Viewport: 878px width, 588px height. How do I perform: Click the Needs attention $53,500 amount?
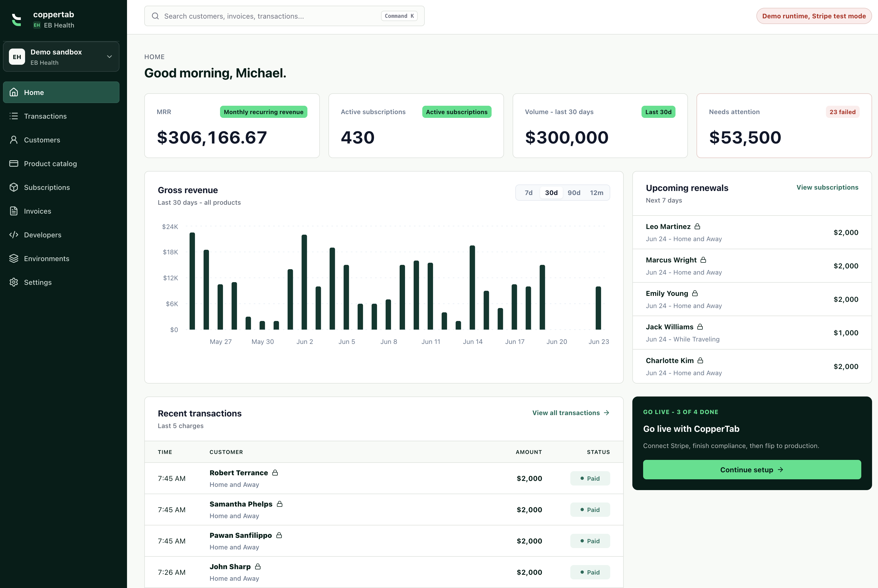point(745,137)
